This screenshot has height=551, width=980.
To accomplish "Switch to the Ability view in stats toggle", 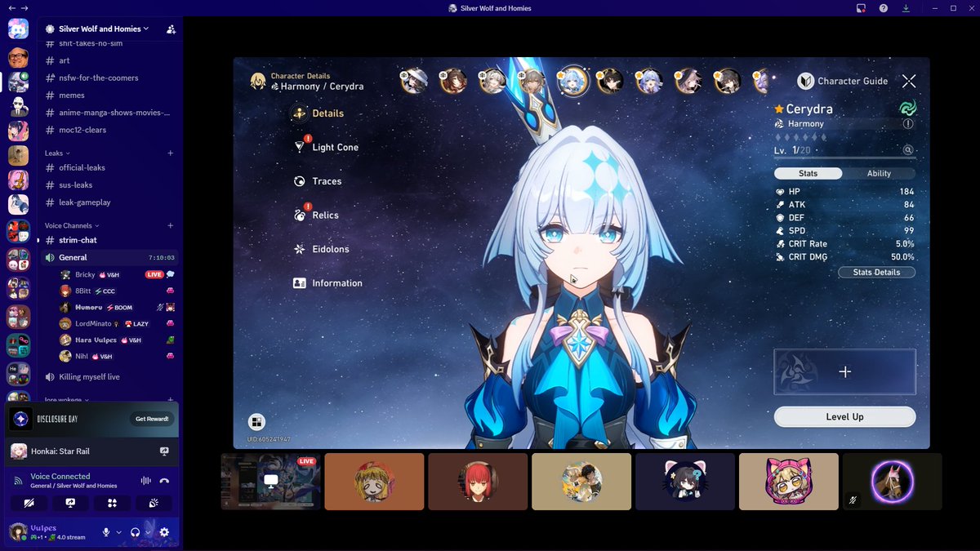I will pos(879,173).
